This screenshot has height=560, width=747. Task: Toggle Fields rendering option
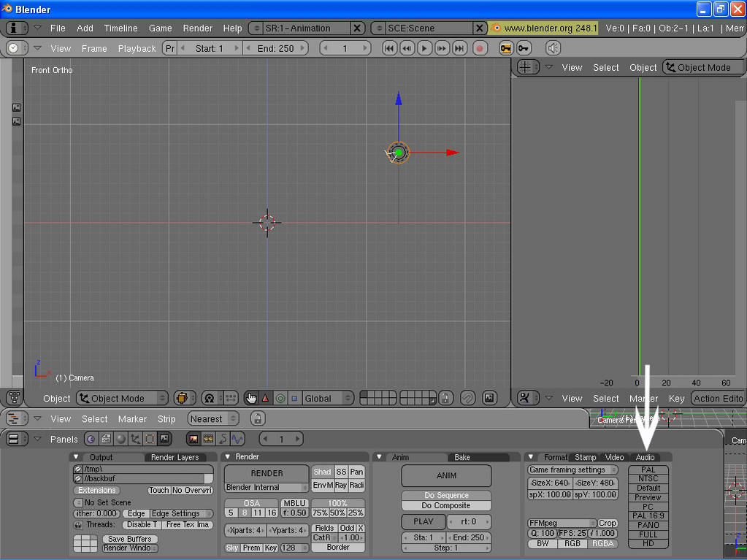324,528
